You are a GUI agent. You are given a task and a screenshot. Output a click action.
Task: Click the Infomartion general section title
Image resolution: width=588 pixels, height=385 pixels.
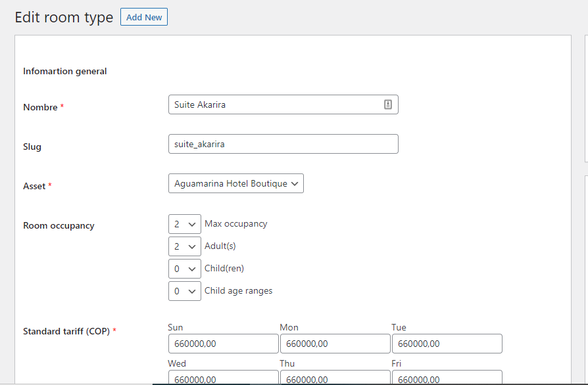tap(65, 71)
